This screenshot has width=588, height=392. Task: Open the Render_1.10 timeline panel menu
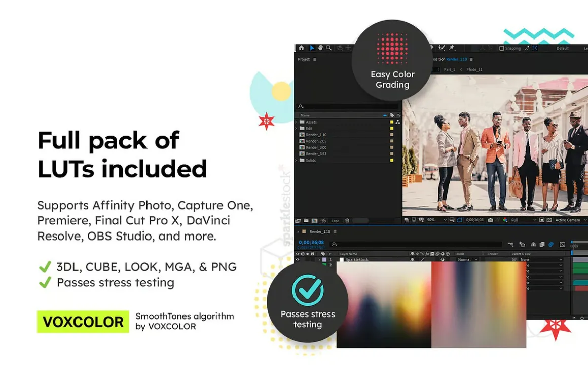(x=335, y=231)
